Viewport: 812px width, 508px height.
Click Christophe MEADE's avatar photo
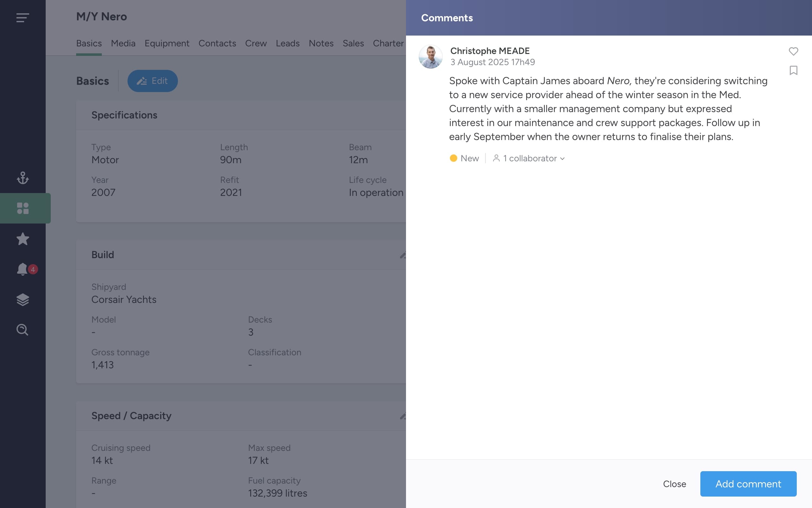pos(430,57)
